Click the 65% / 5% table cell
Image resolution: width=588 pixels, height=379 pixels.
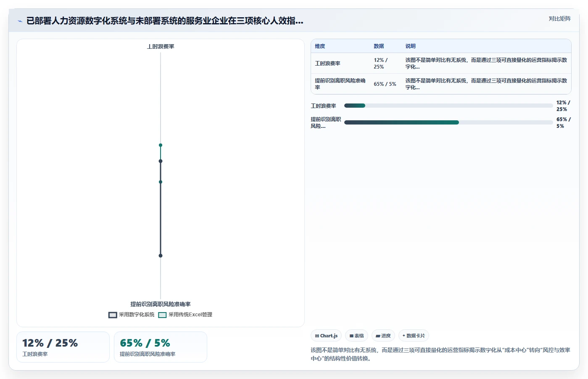[x=385, y=84]
